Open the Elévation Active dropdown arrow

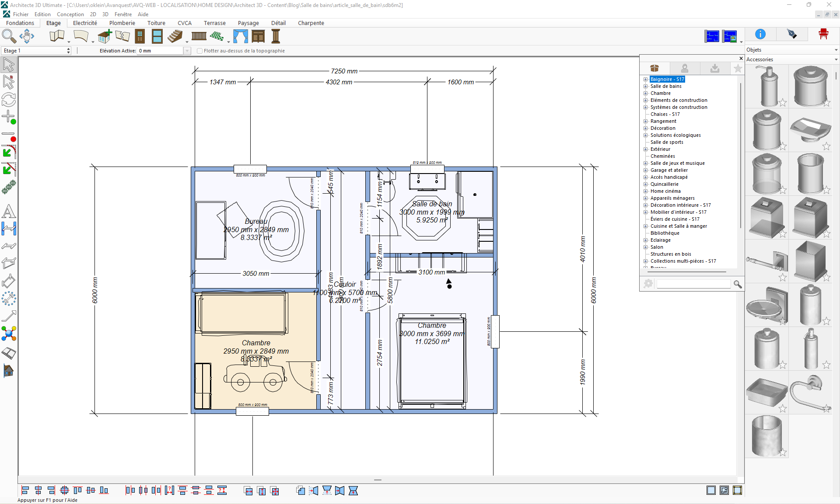tap(187, 51)
